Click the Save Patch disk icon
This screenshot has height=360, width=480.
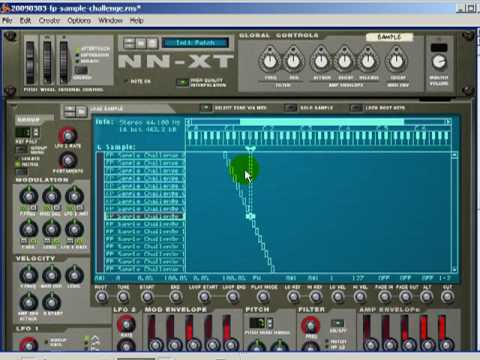click(x=152, y=43)
